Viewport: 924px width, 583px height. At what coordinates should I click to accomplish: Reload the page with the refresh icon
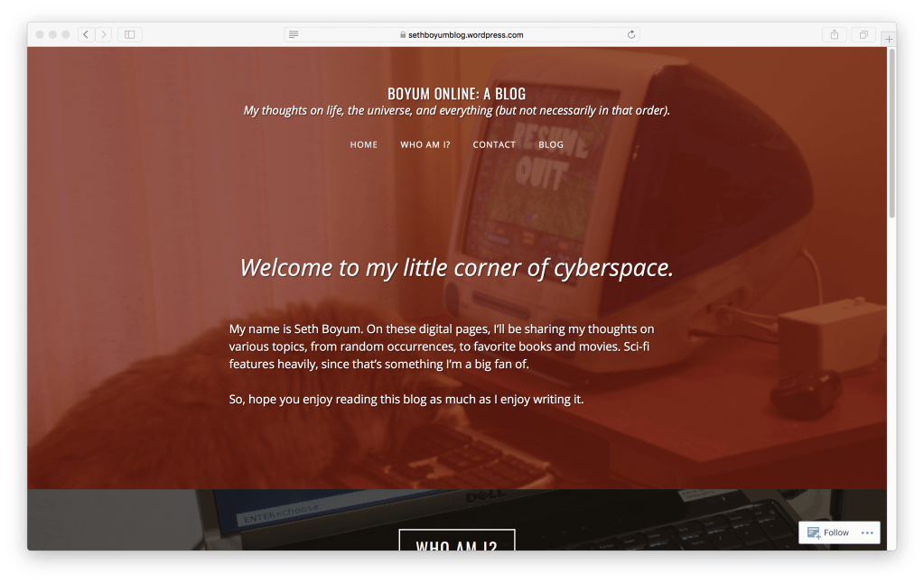coord(631,34)
